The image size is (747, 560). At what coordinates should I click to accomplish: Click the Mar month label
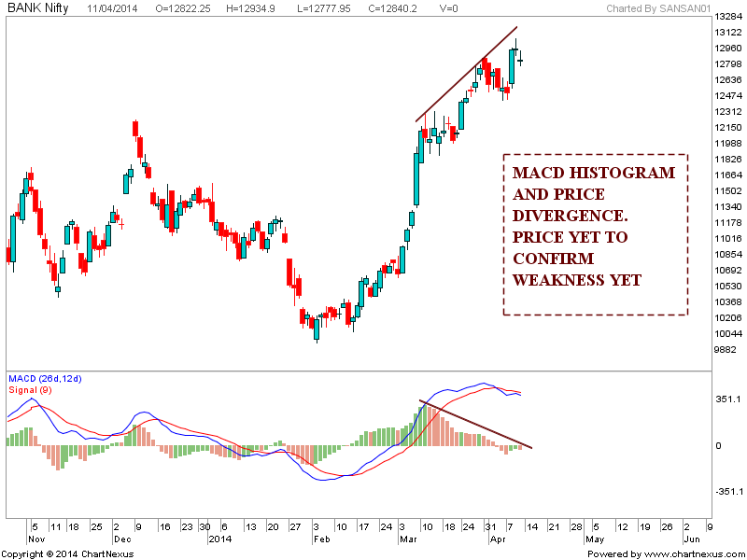[408, 539]
